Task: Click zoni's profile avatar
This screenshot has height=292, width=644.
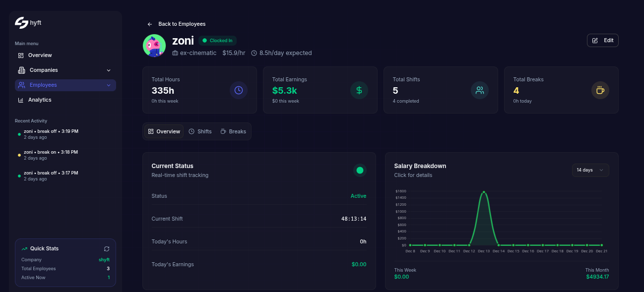Action: click(154, 46)
